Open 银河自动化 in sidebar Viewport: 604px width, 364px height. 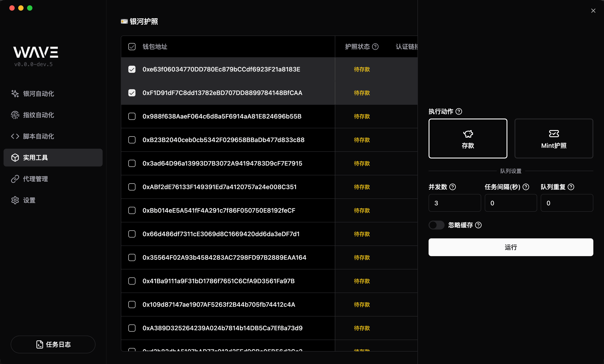pos(38,94)
